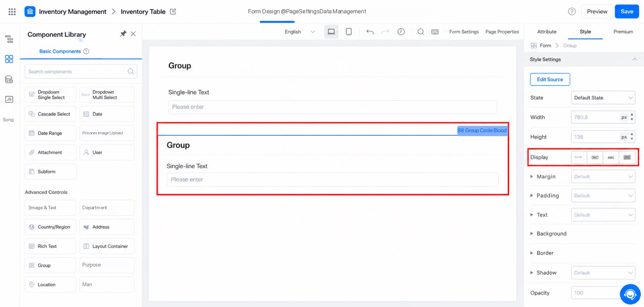Open the JS panel in sidebar
The height and width of the screenshot is (307, 644).
(9, 99)
